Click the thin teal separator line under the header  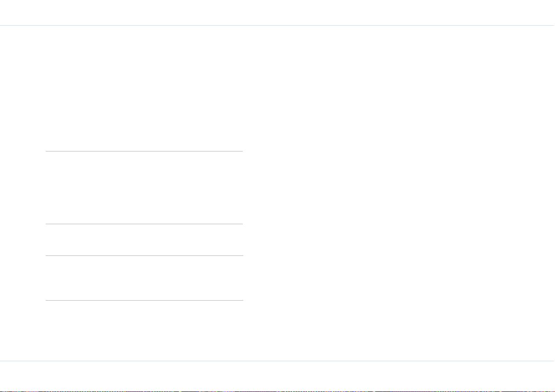[x=278, y=26]
